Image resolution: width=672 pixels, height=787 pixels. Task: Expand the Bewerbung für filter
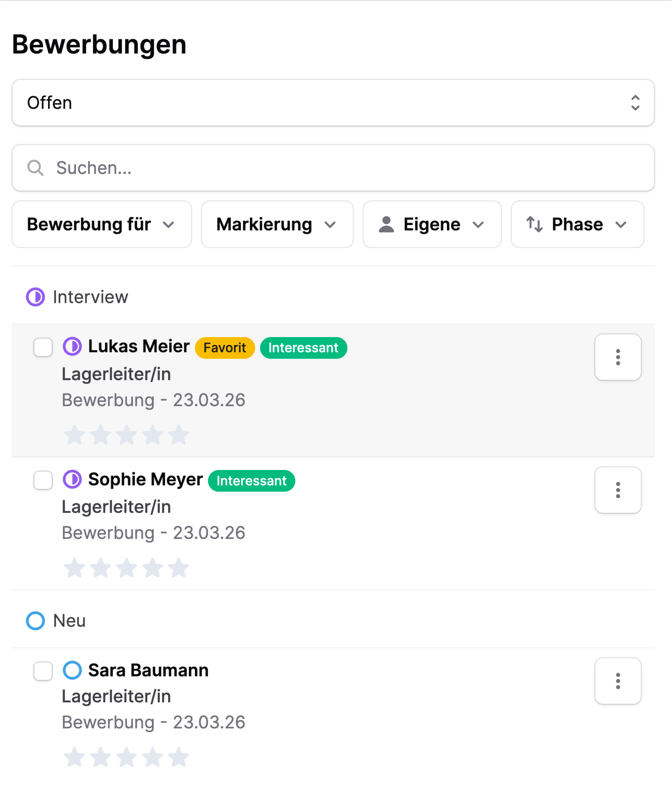pos(102,224)
